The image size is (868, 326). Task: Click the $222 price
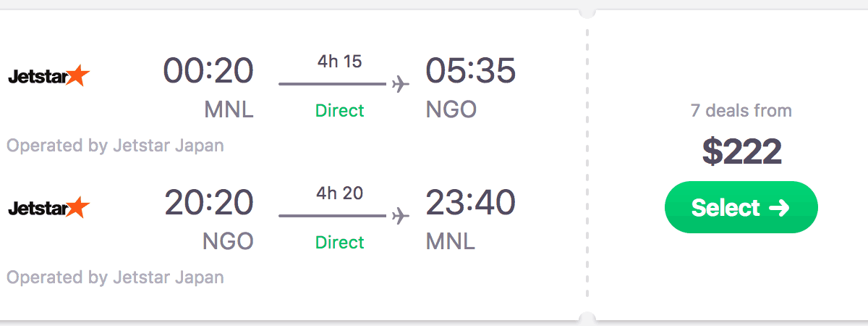(x=741, y=151)
